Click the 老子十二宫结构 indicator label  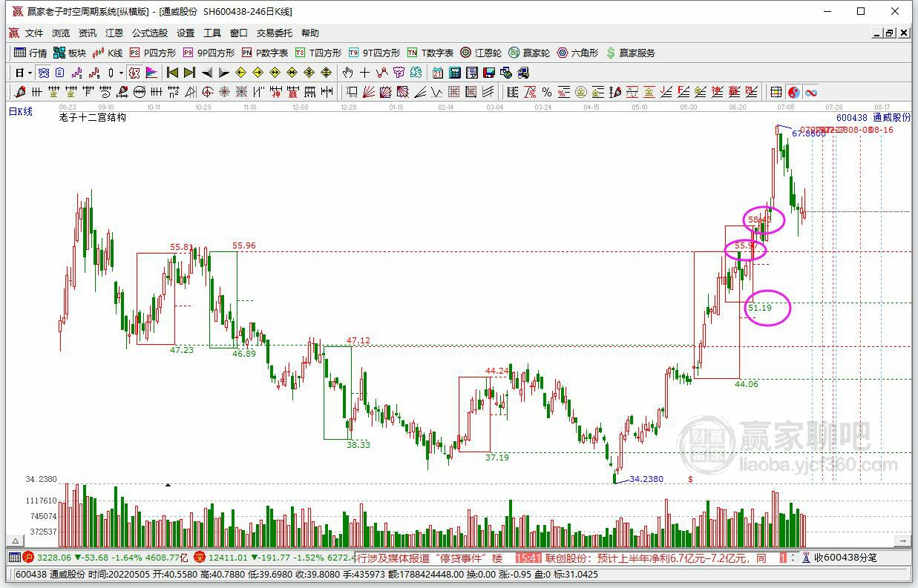[93, 117]
